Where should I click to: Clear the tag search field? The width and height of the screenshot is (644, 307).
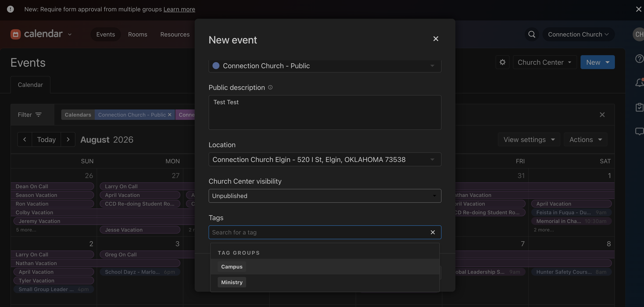pyautogui.click(x=433, y=232)
